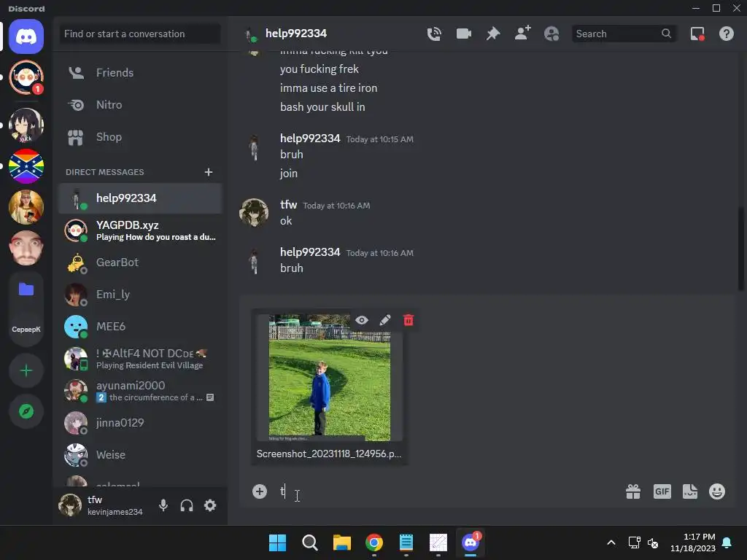Create a new DM with plus icon
Screen dimensions: 747x560
(209, 172)
